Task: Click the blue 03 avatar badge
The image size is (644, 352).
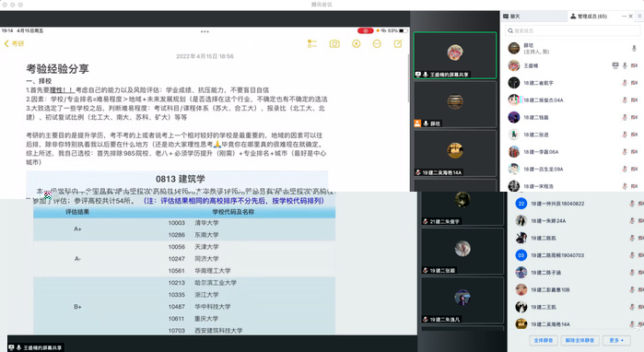Action: click(x=521, y=255)
